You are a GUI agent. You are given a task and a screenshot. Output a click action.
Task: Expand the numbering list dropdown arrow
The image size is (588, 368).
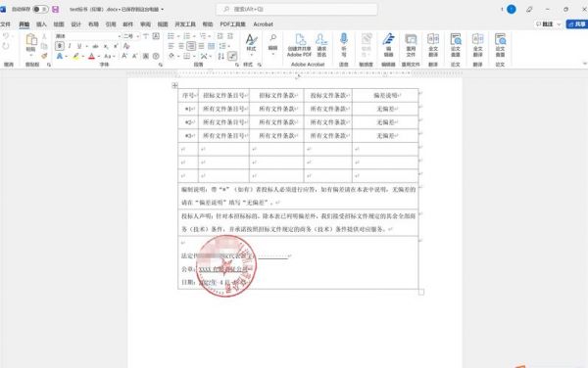tap(194, 36)
